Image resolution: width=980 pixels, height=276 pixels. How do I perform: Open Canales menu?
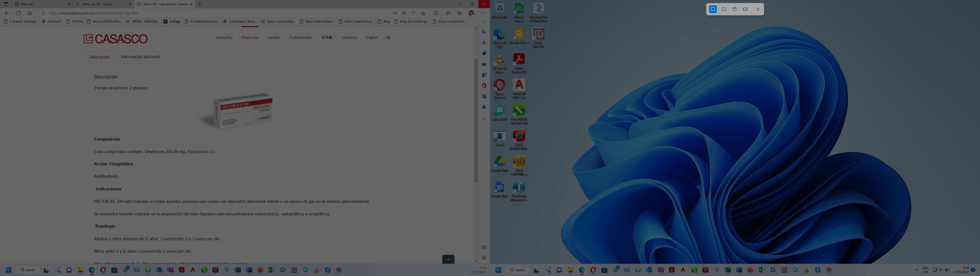tap(274, 37)
